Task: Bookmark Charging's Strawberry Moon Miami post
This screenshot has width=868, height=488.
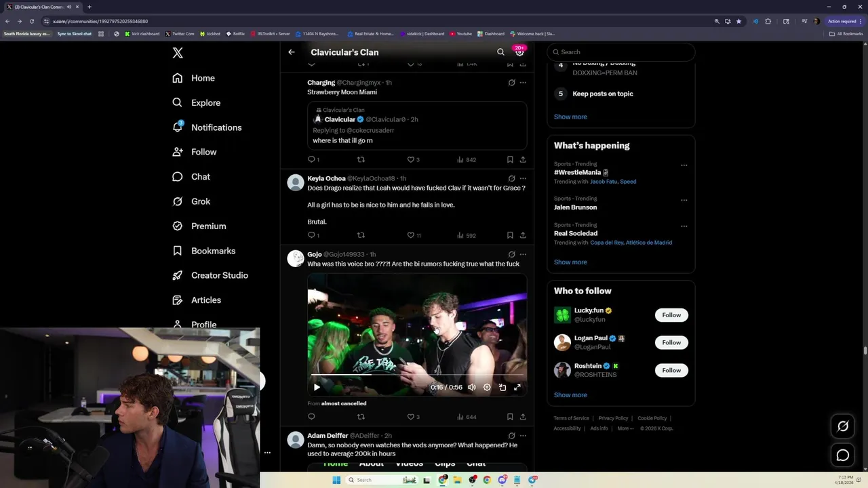Action: click(510, 160)
